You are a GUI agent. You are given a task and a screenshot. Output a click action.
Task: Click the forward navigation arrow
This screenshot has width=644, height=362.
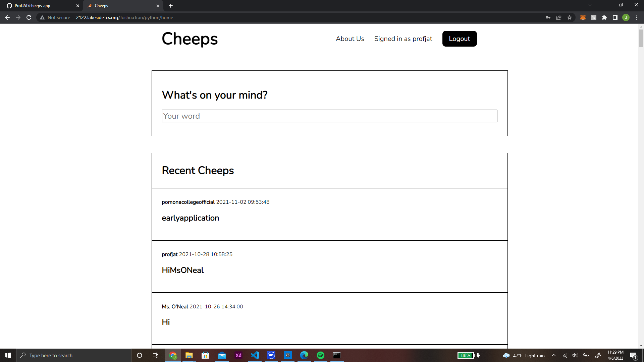pos(18,17)
